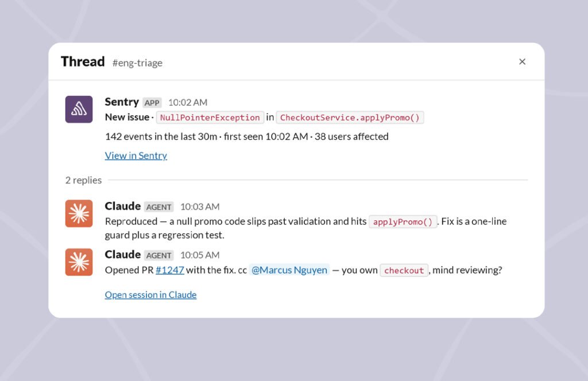Click the Sentry app avatar icon
This screenshot has width=588, height=381.
(79, 110)
